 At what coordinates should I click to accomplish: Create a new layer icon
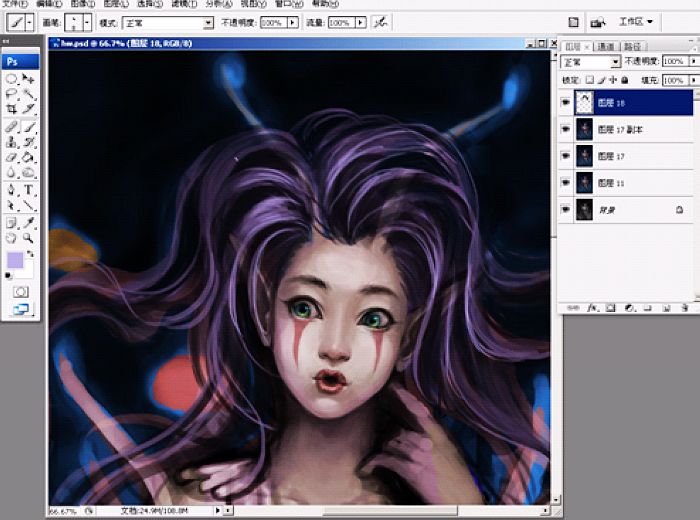click(x=666, y=308)
